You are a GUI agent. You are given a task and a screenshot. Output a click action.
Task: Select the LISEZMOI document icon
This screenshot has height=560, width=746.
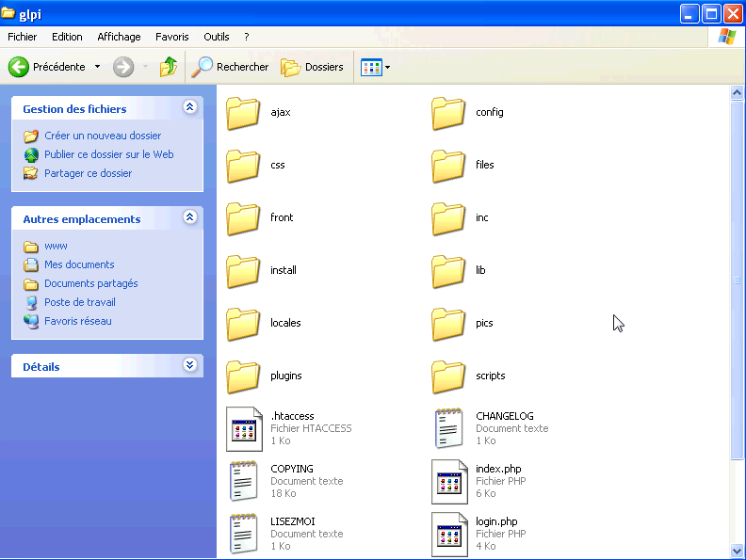point(244,534)
